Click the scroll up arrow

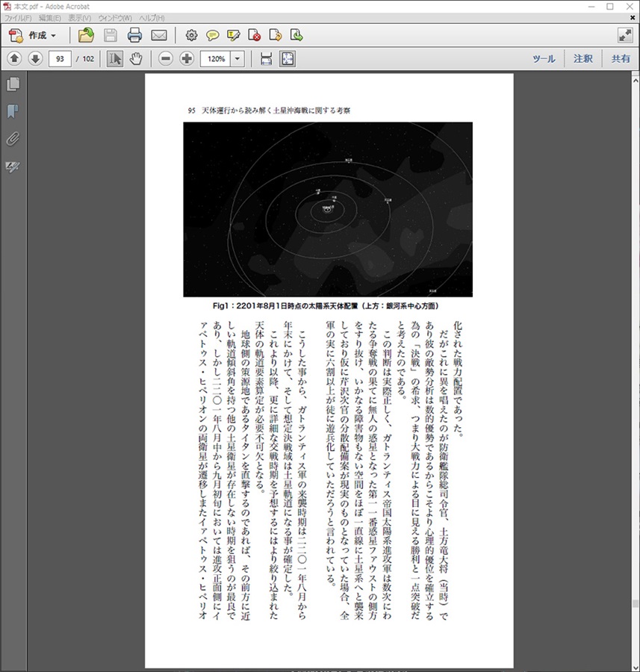click(636, 80)
